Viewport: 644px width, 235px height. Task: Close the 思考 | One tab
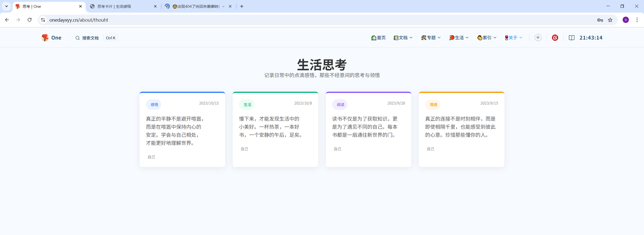pyautogui.click(x=80, y=6)
